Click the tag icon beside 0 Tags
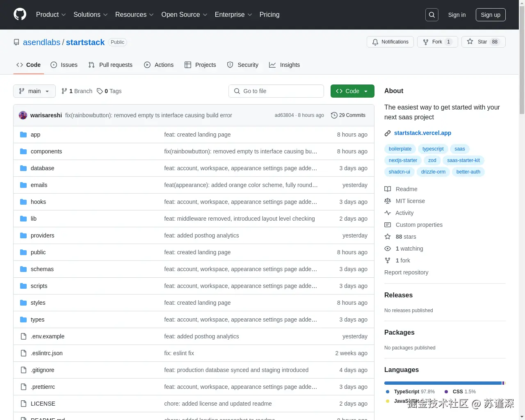This screenshot has width=525, height=420. 100,91
